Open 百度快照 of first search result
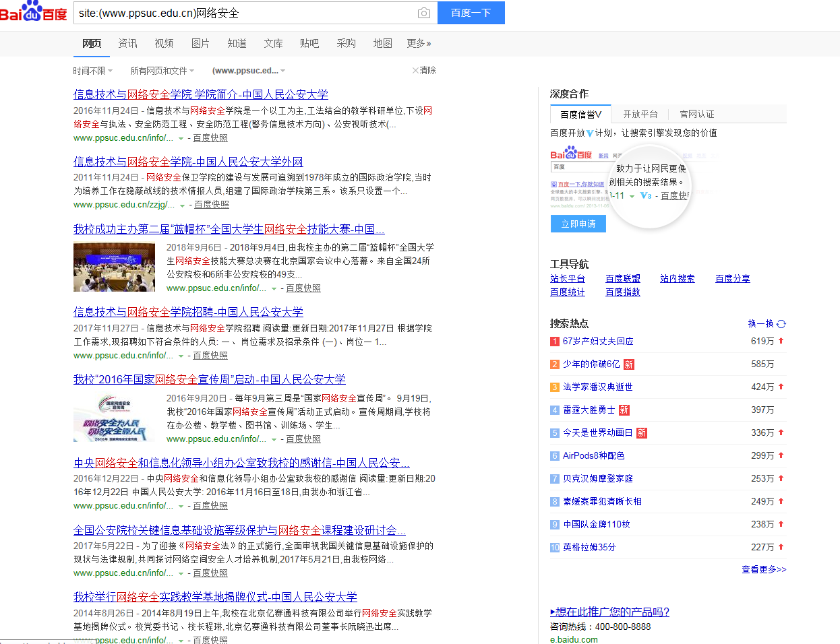Viewport: 840px width, 644px height. [210, 138]
